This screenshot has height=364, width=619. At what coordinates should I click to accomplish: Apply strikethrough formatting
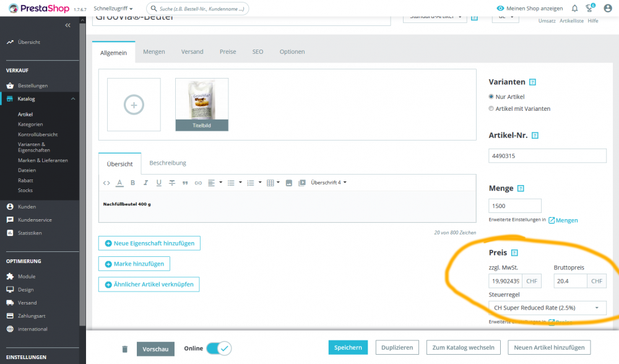[x=172, y=183]
